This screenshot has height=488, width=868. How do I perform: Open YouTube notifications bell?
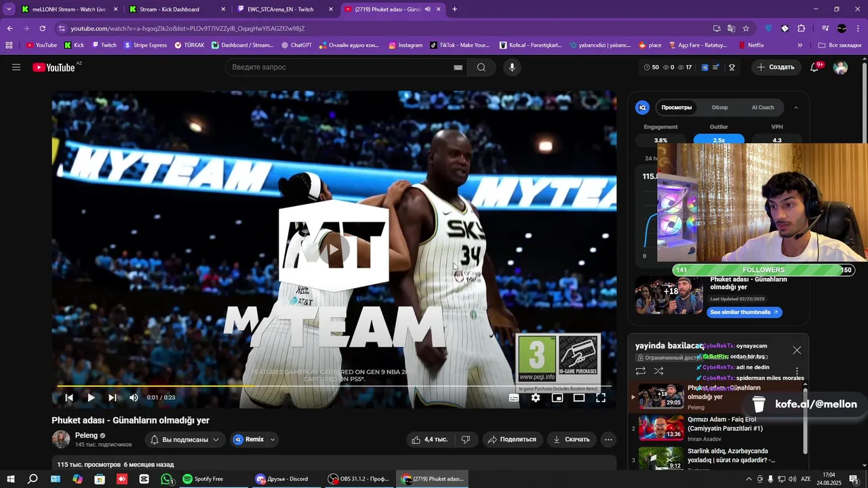[x=815, y=67]
